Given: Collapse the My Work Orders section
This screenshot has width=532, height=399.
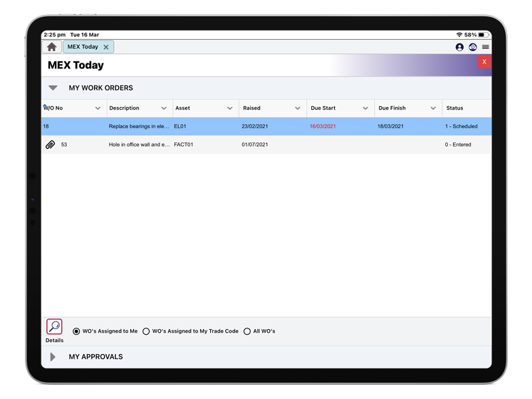Looking at the screenshot, I should [53, 88].
